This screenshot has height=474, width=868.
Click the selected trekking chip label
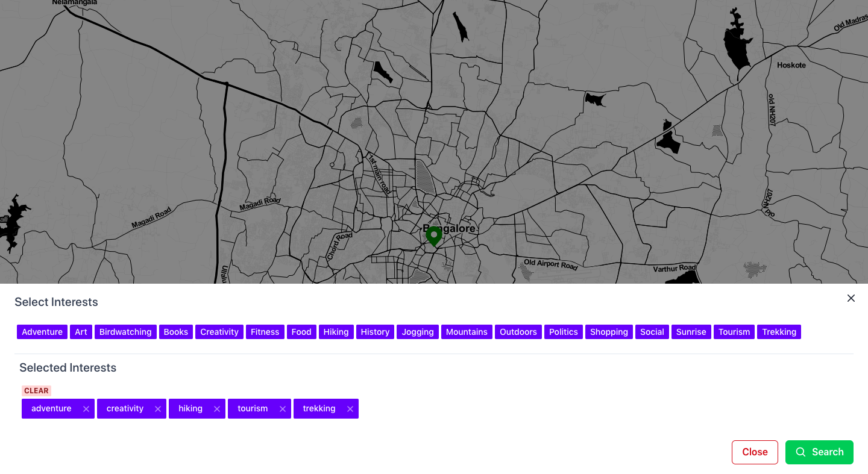tap(319, 408)
